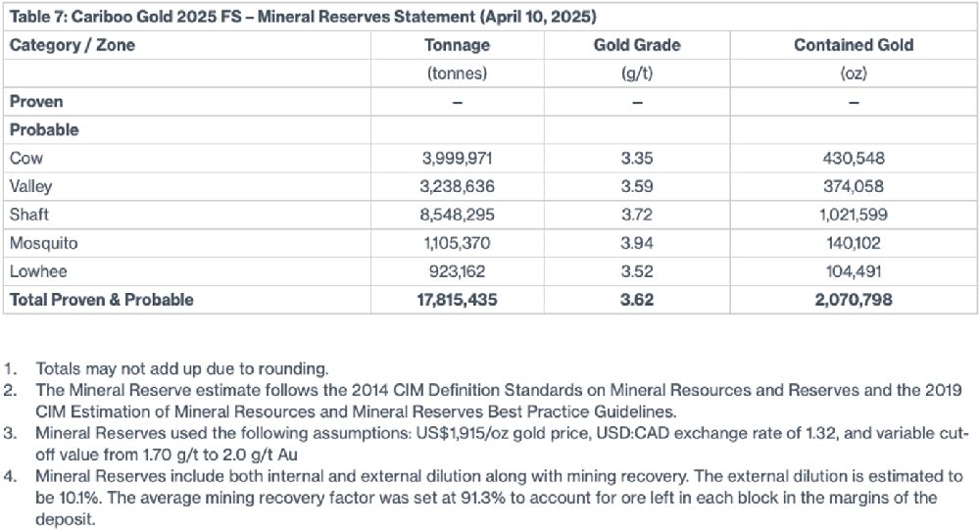Screen dimensions: 980x530
Task: Select the 'Mosquito' zone row label
Action: coord(44,243)
